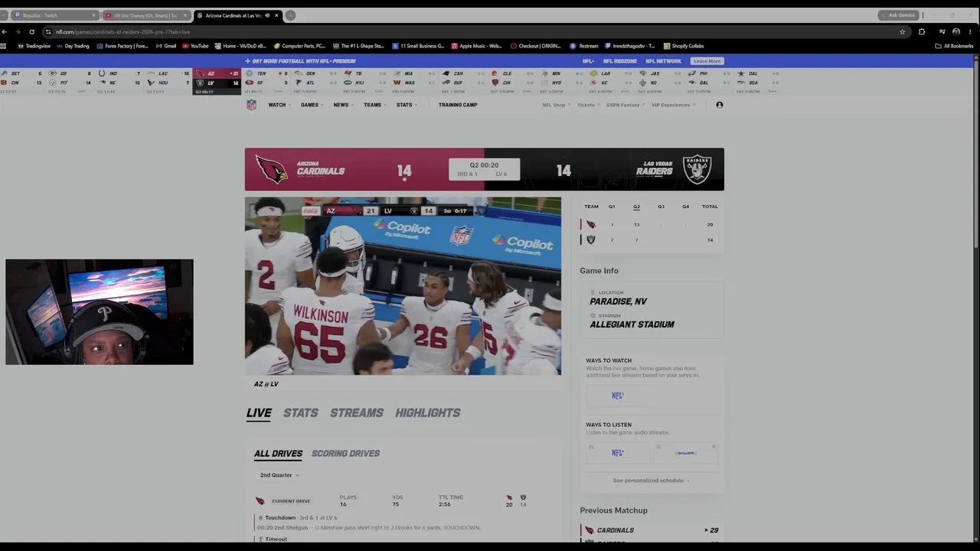Close the Twitch tab
This screenshot has height=551, width=980.
[94, 15]
